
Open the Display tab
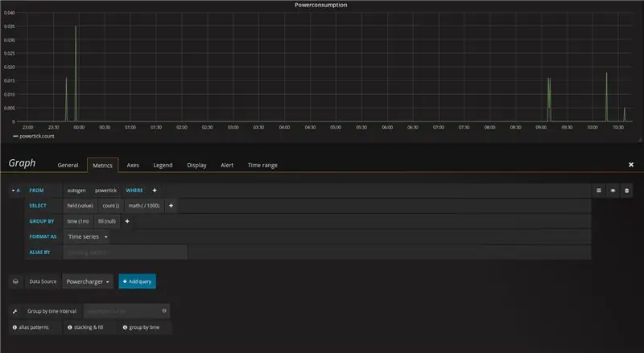pyautogui.click(x=196, y=165)
